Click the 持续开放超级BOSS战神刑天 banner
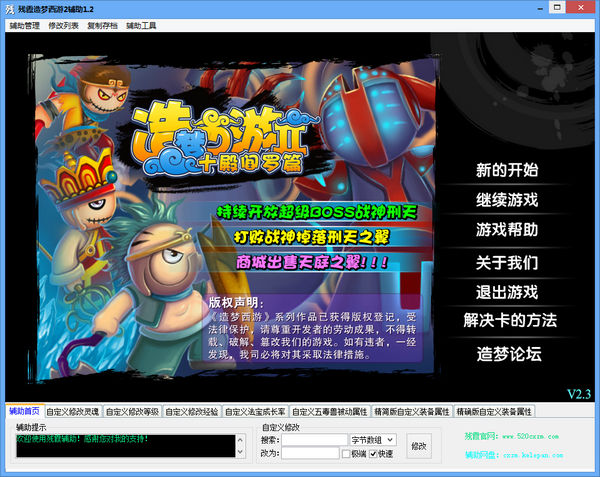 tap(317, 212)
